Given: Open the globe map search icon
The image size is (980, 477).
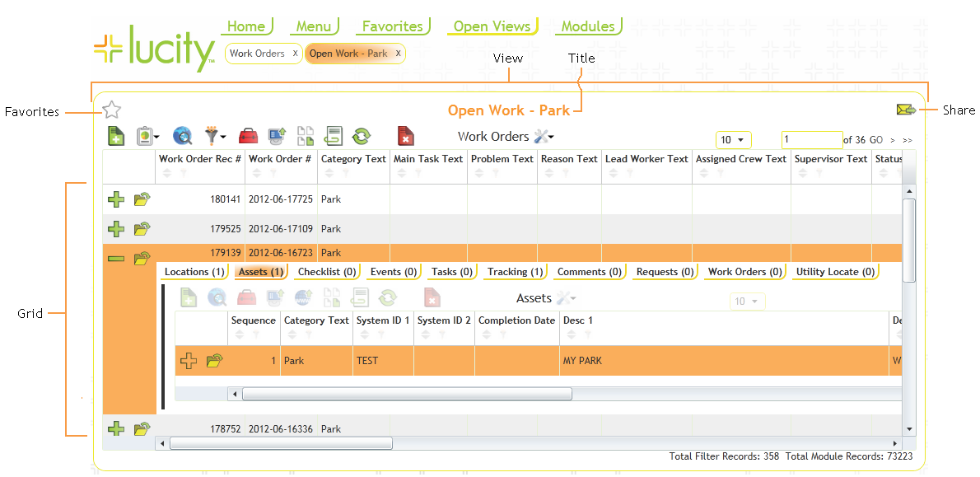Looking at the screenshot, I should click(182, 136).
